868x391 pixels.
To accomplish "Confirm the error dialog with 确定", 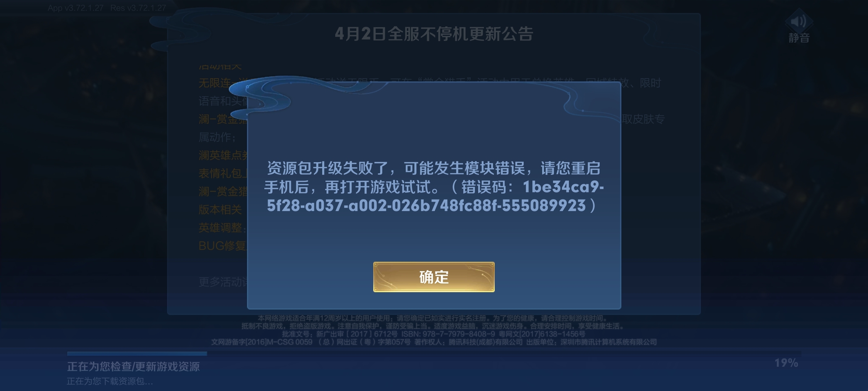I will coord(434,277).
